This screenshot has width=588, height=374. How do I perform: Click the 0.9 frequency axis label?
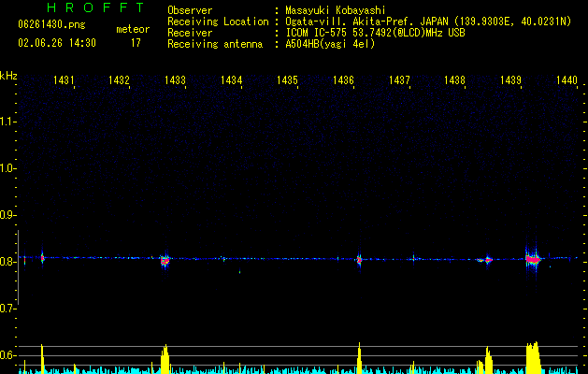click(x=7, y=215)
